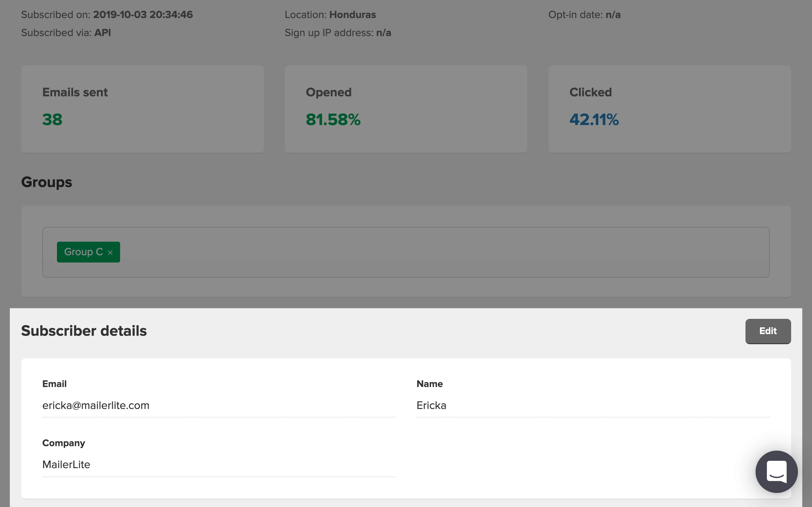Select the subscribed on date 2019-10-03
This screenshot has width=812, height=507.
(x=120, y=15)
